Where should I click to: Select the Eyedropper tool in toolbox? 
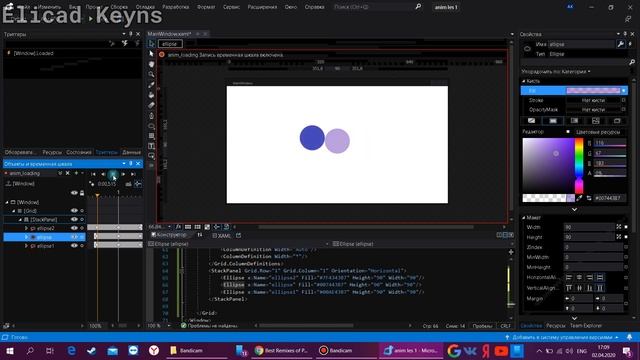[151, 84]
